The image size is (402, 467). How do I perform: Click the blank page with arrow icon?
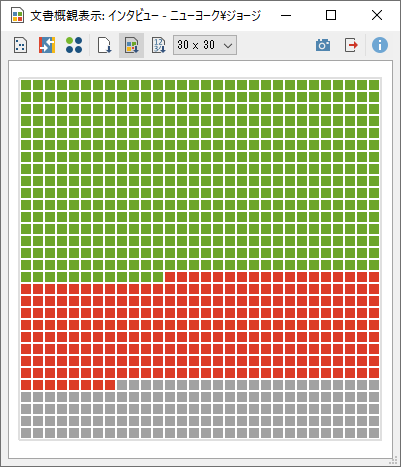(104, 45)
